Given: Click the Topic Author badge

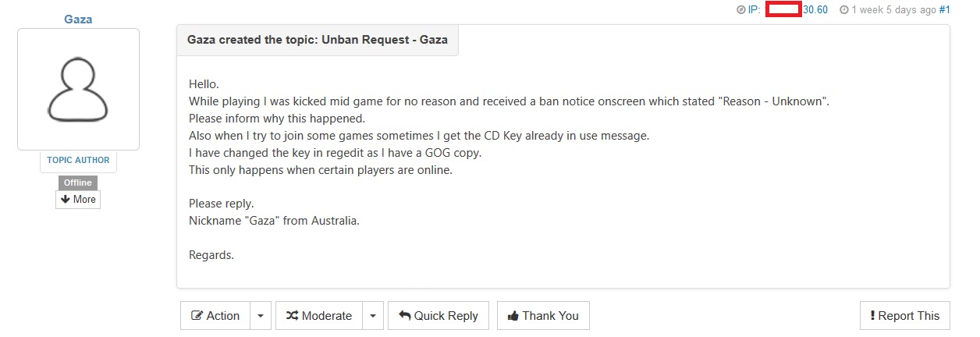Looking at the screenshot, I should coord(78,160).
